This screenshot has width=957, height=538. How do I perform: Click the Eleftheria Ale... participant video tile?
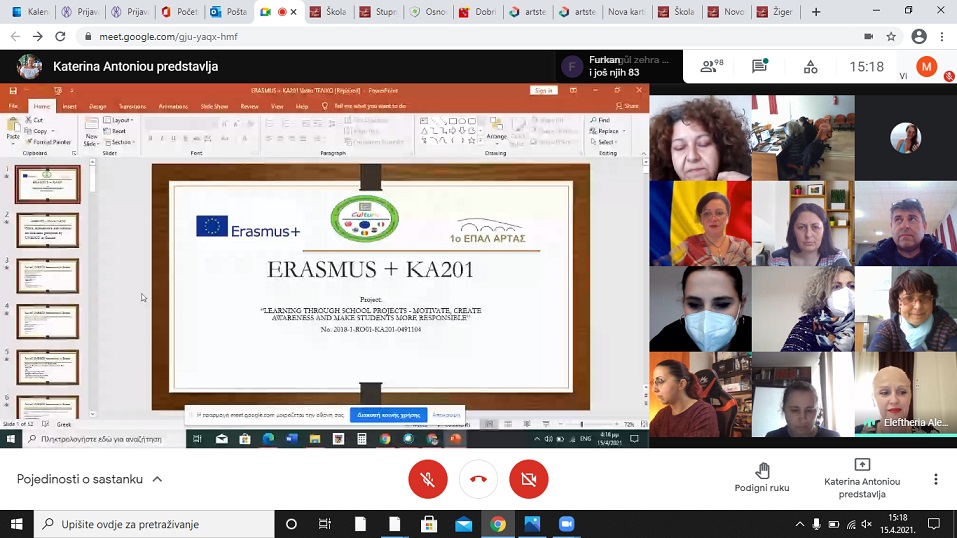point(905,394)
